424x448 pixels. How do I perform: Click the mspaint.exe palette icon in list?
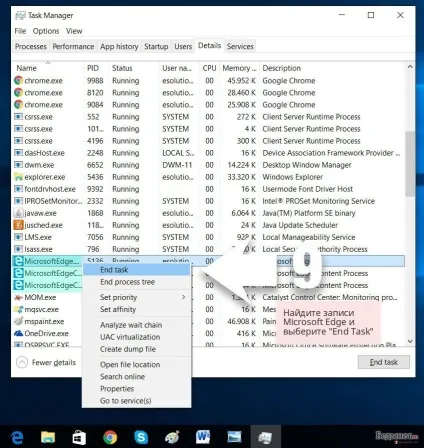18,321
